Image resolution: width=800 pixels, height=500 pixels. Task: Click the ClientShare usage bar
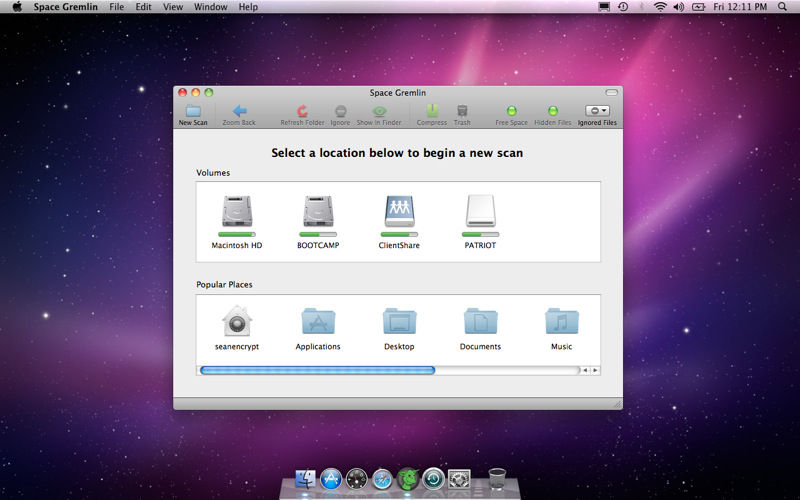click(x=399, y=235)
